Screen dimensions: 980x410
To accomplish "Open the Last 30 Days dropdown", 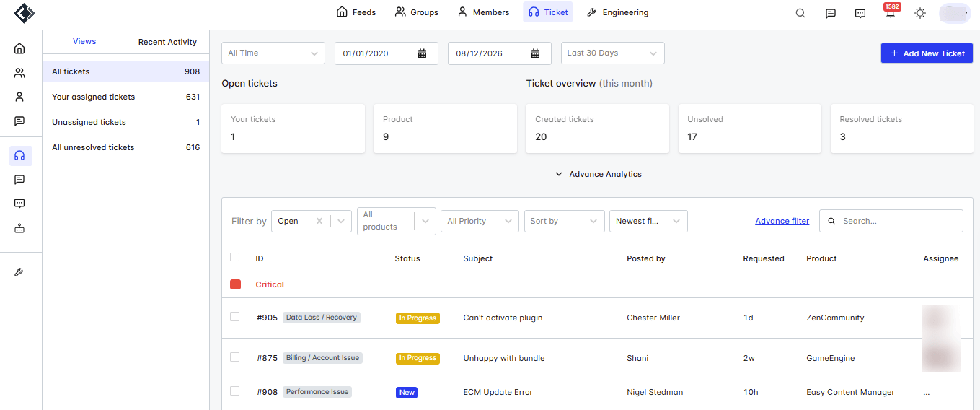I will [x=613, y=53].
